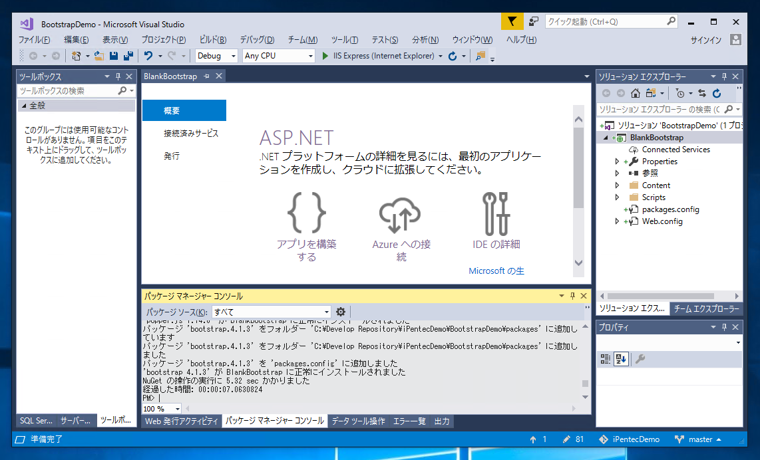Toggle pin on Solution Explorer panel
The height and width of the screenshot is (460, 760).
click(724, 77)
